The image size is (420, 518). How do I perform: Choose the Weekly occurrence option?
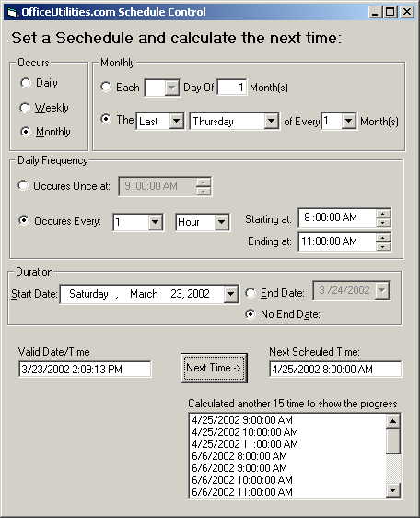click(x=26, y=108)
